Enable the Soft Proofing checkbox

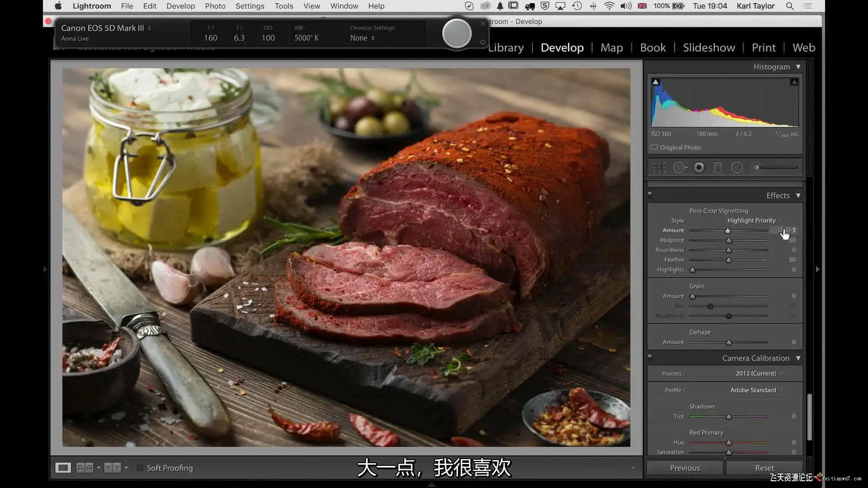pyautogui.click(x=140, y=468)
